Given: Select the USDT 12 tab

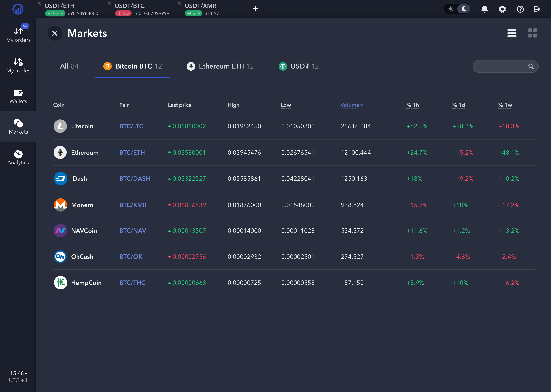Looking at the screenshot, I should coord(299,66).
